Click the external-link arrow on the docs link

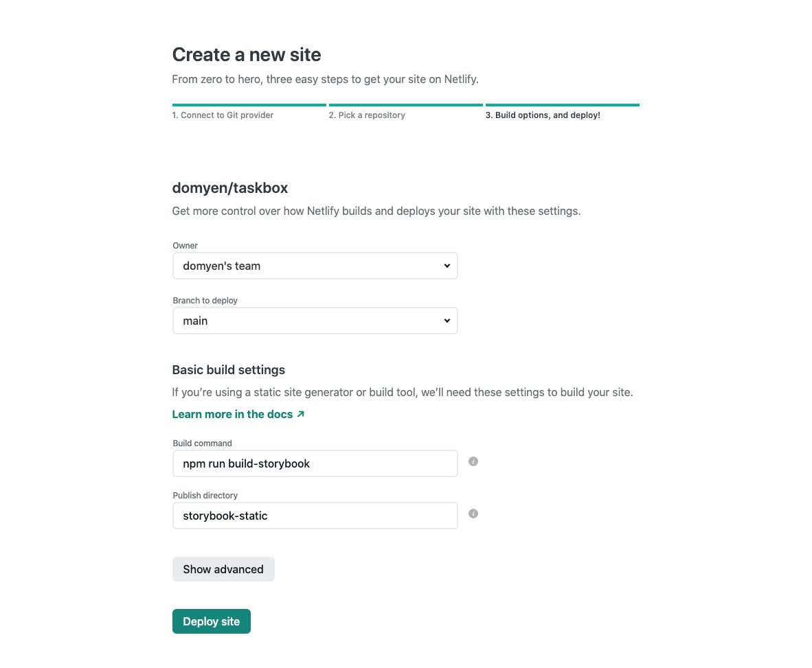click(301, 414)
